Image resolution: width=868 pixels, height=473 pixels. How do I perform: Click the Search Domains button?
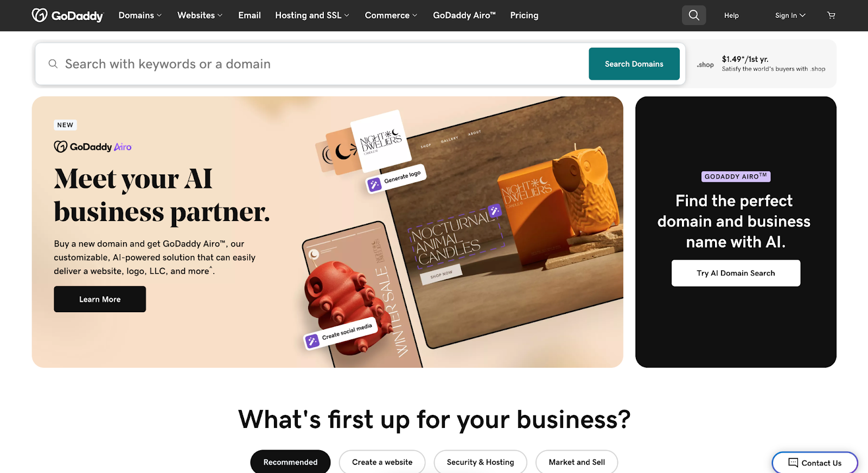pos(634,64)
